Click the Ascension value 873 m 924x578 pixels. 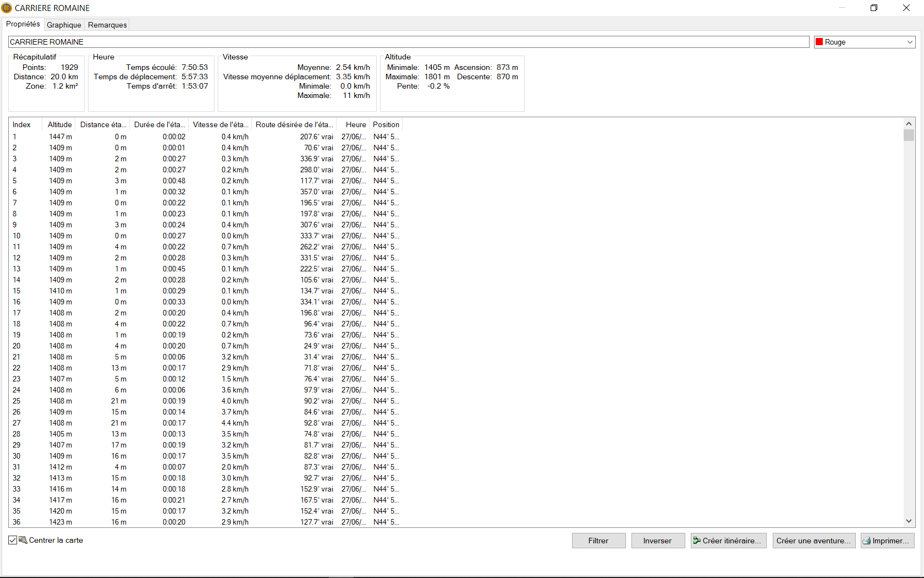[x=507, y=67]
